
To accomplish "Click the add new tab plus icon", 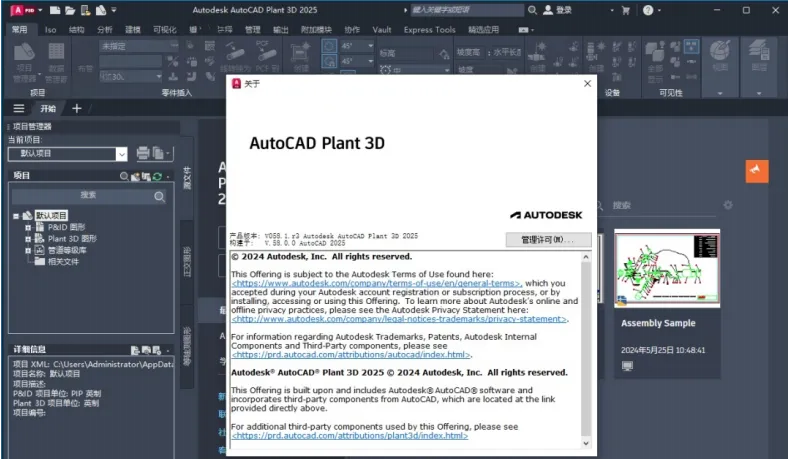I will click(76, 108).
